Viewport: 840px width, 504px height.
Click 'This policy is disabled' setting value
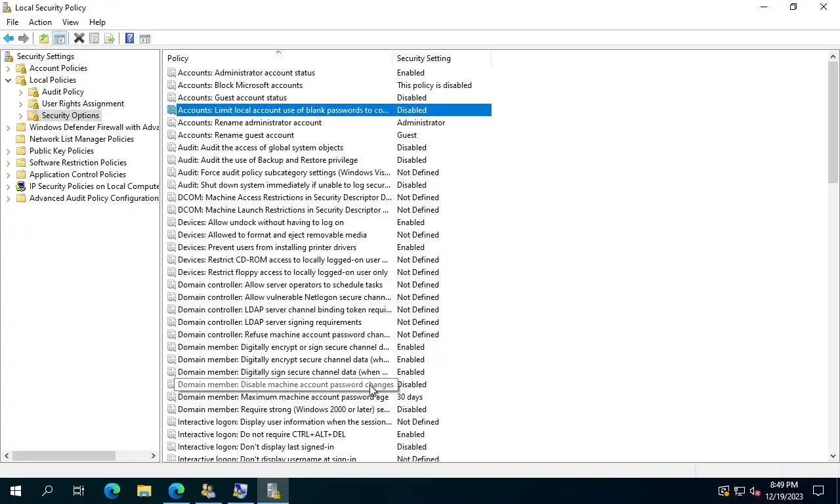coord(434,85)
